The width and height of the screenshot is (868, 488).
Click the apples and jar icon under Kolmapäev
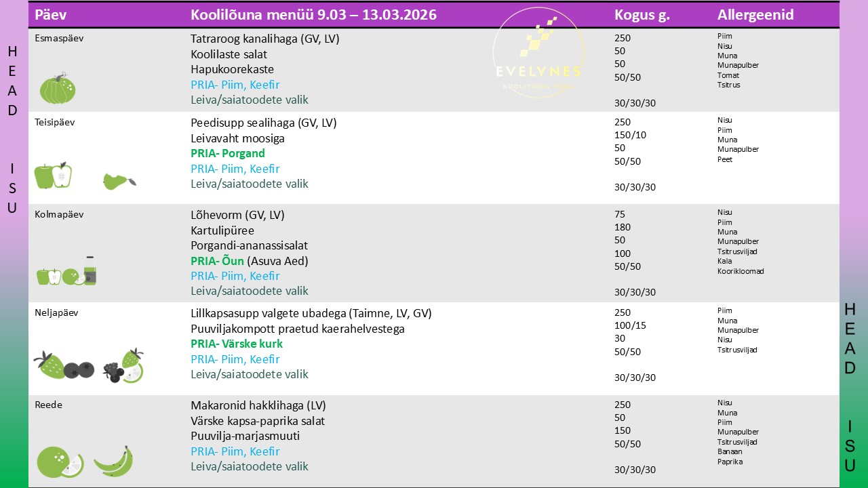pyautogui.click(x=66, y=272)
